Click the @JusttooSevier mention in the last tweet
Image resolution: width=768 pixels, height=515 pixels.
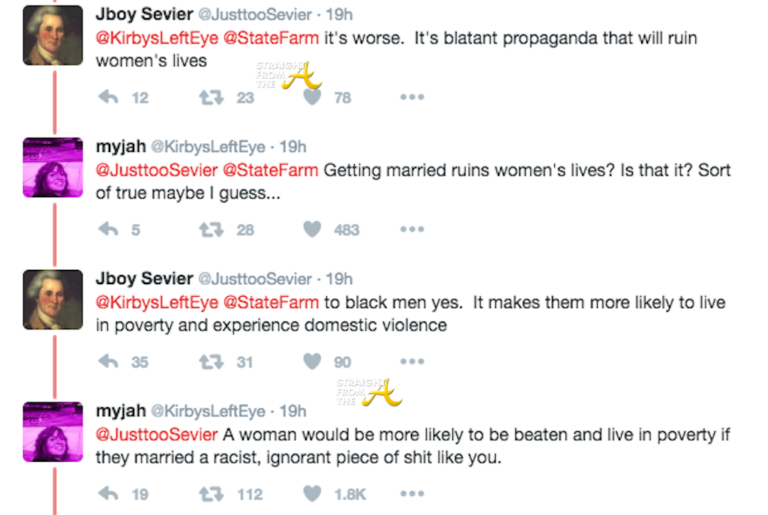coord(156,435)
